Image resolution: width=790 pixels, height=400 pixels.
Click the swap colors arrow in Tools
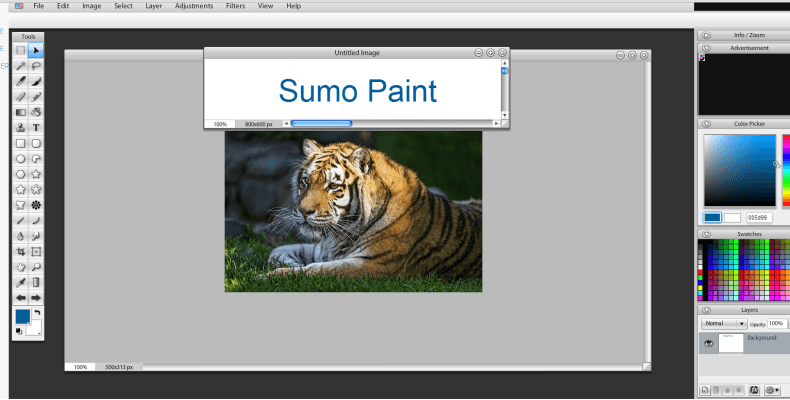[37, 313]
